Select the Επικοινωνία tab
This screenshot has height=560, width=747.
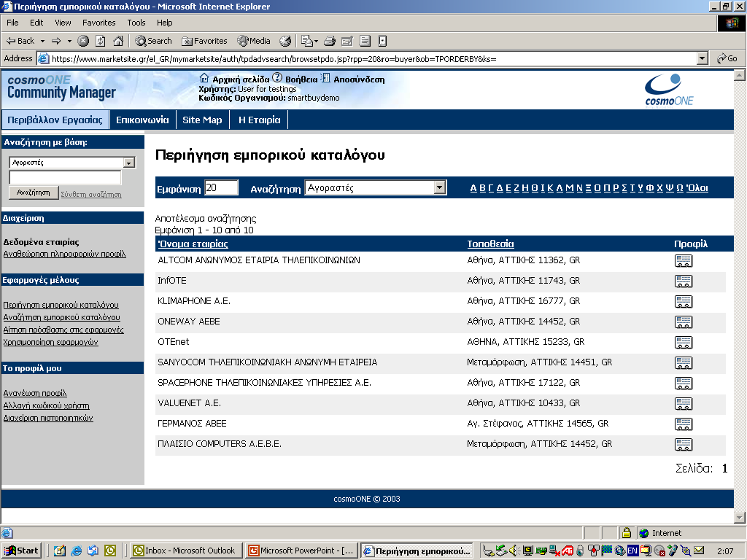coord(142,120)
